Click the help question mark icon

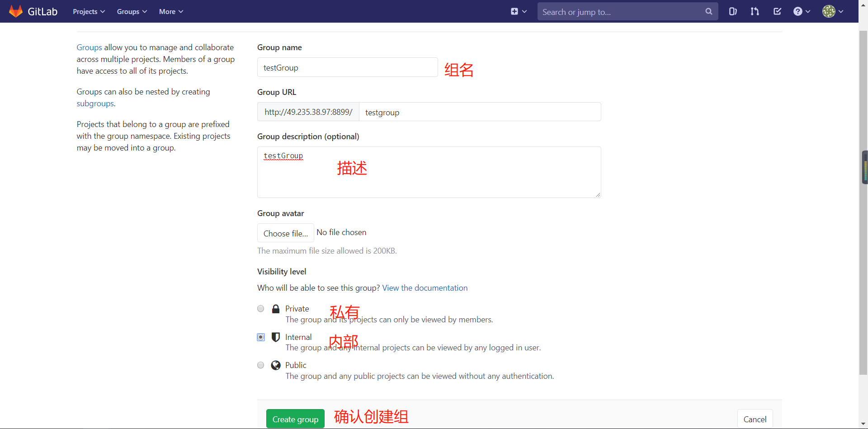point(798,11)
